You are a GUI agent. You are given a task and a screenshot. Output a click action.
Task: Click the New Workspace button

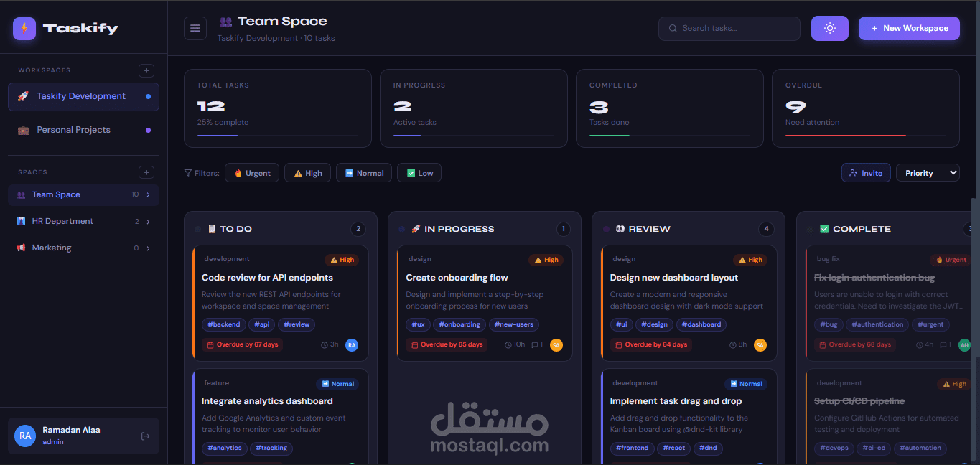click(909, 28)
